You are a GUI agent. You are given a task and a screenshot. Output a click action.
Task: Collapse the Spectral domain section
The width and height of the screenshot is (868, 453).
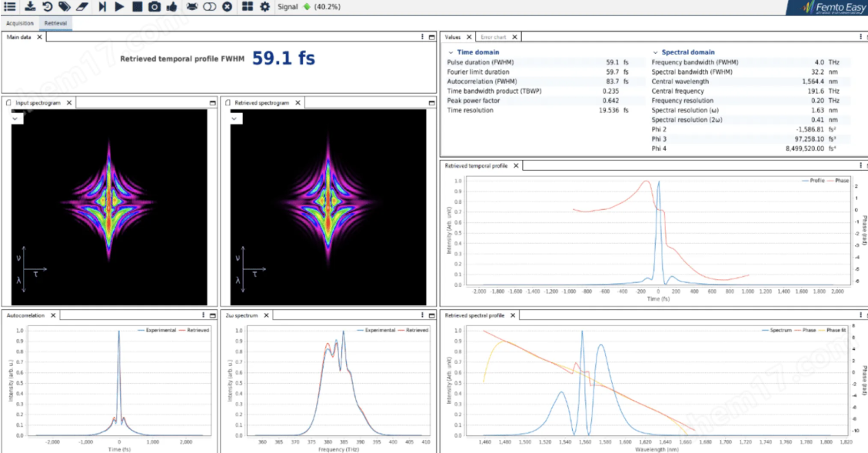[656, 52]
